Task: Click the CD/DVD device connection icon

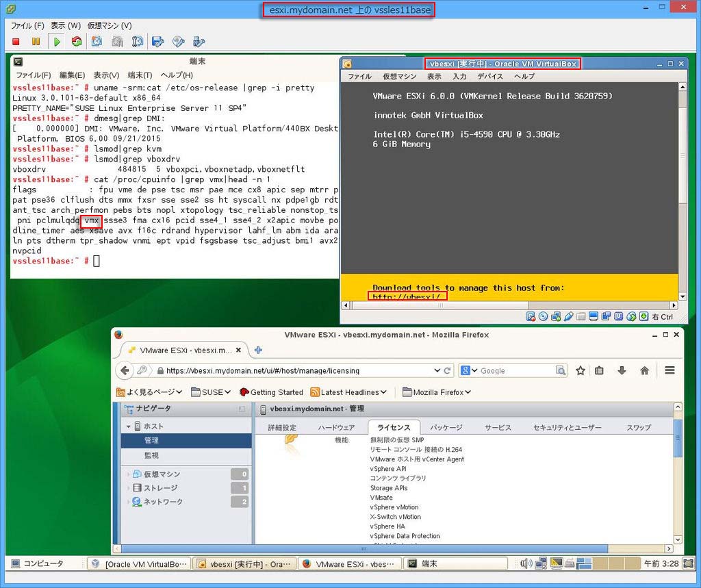Action: pyautogui.click(x=178, y=42)
